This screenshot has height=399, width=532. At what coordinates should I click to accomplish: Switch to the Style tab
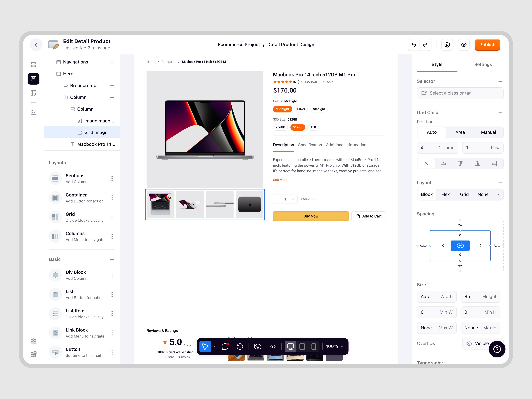tap(437, 65)
